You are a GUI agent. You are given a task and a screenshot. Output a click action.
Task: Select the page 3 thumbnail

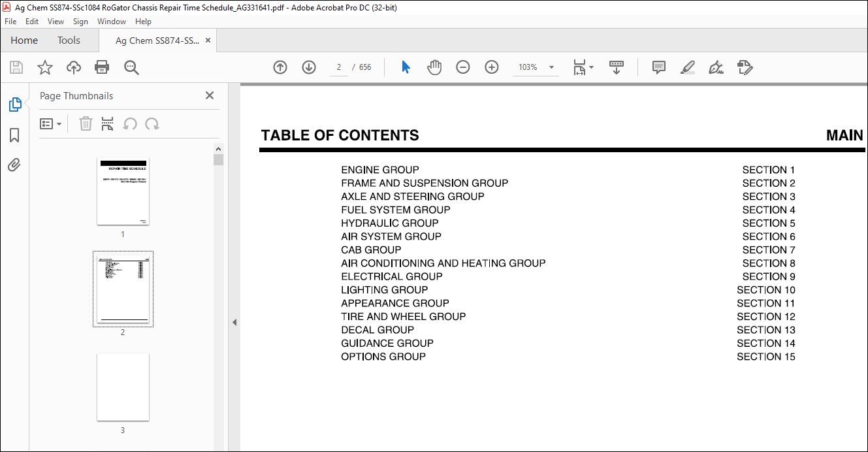pos(123,387)
